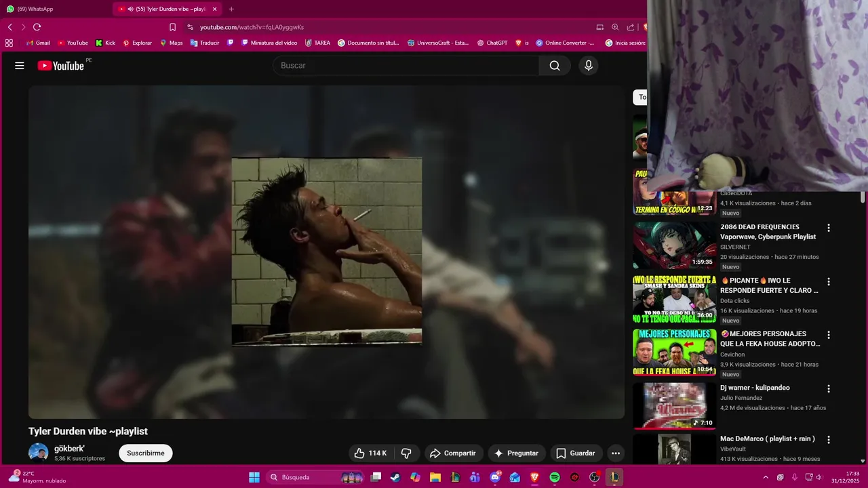Share the video via Compartir

click(x=454, y=453)
